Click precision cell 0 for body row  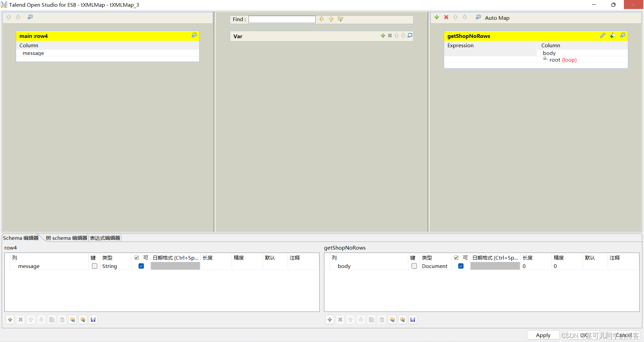(x=567, y=266)
